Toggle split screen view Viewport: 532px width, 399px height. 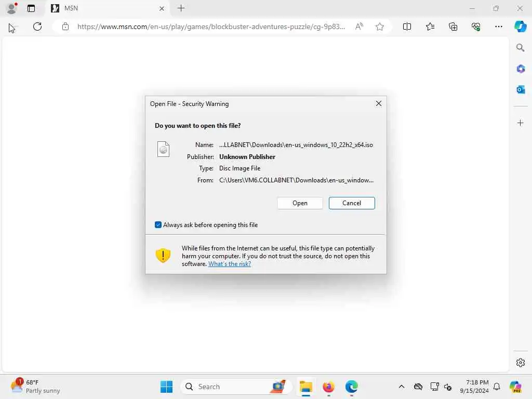407,26
